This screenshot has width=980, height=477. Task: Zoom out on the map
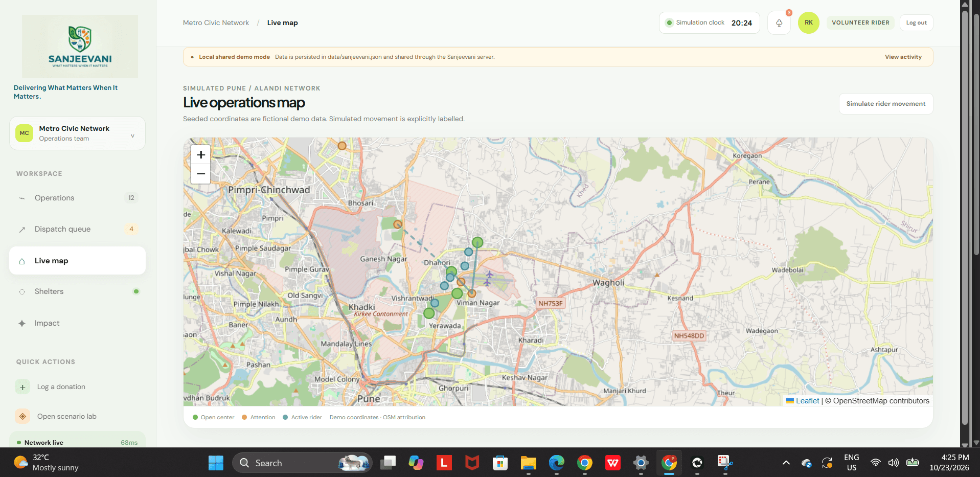(x=201, y=174)
